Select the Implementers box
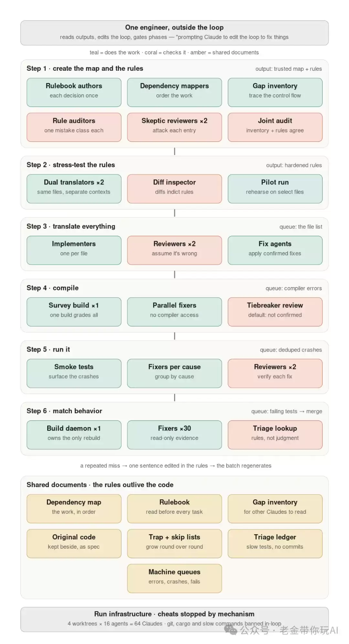The image size is (349, 644). click(74, 250)
